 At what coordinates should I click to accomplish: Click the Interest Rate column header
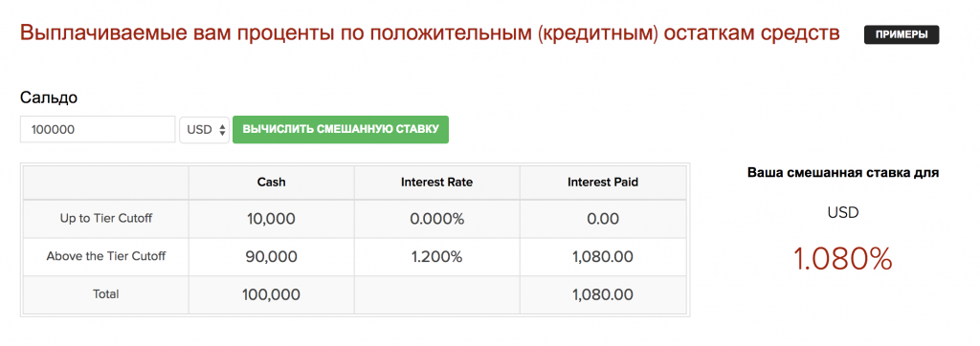pyautogui.click(x=436, y=183)
